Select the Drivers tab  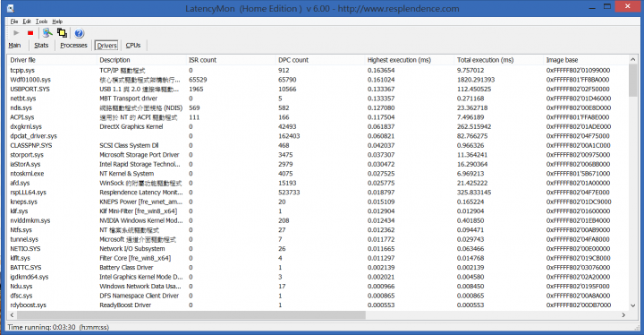coord(106,46)
